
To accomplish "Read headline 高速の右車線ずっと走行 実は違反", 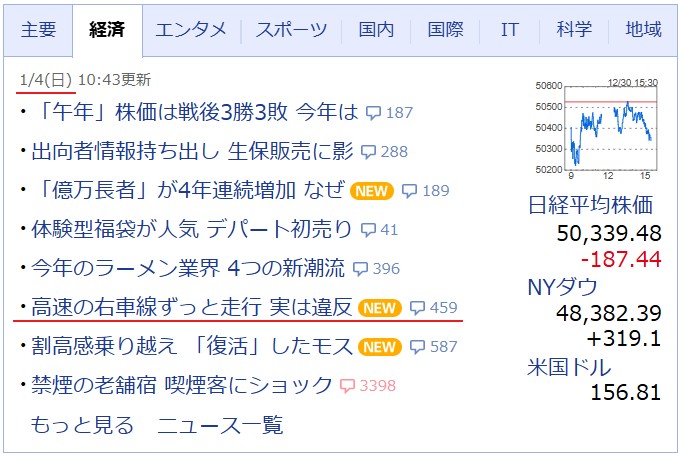I will (192, 307).
